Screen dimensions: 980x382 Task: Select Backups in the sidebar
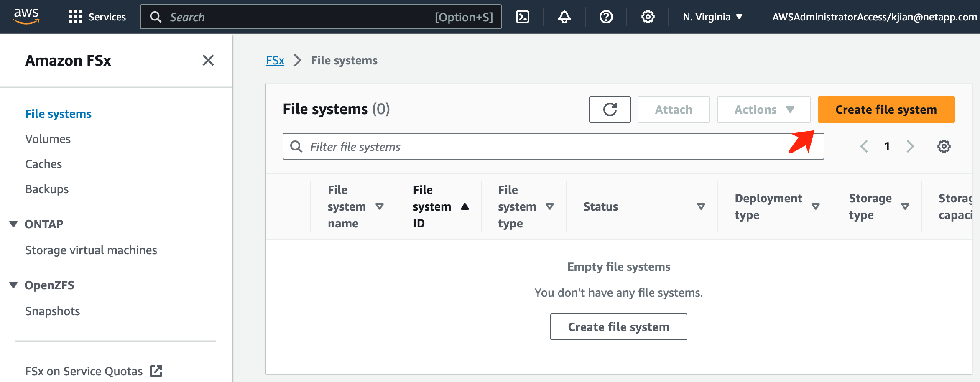[x=47, y=189]
